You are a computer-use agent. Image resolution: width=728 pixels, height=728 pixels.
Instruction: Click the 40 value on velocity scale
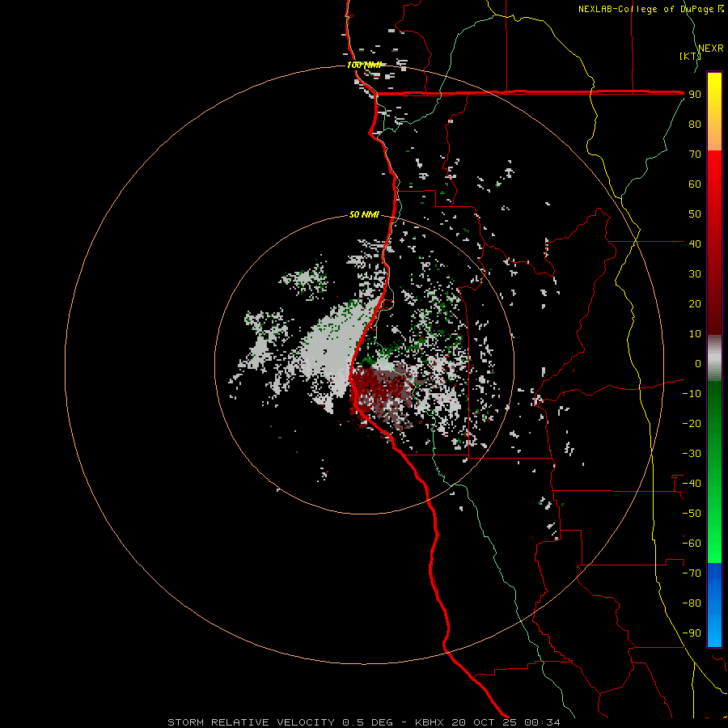(x=695, y=243)
